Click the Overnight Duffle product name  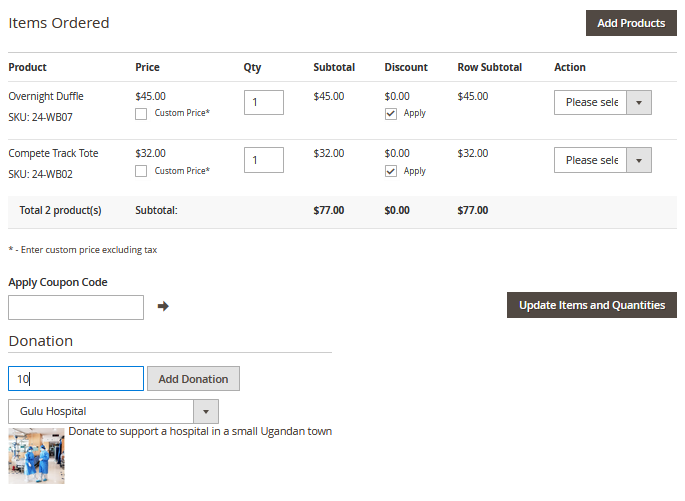tap(46, 96)
